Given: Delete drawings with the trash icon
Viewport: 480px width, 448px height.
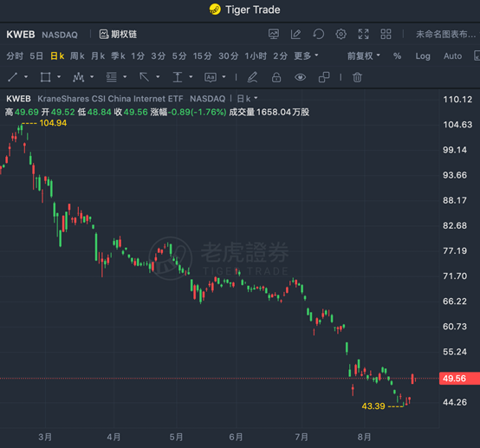Looking at the screenshot, I should pyautogui.click(x=357, y=77).
